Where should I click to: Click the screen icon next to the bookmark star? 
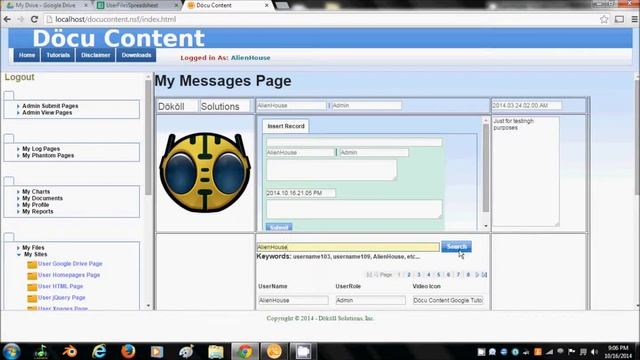click(x=619, y=19)
